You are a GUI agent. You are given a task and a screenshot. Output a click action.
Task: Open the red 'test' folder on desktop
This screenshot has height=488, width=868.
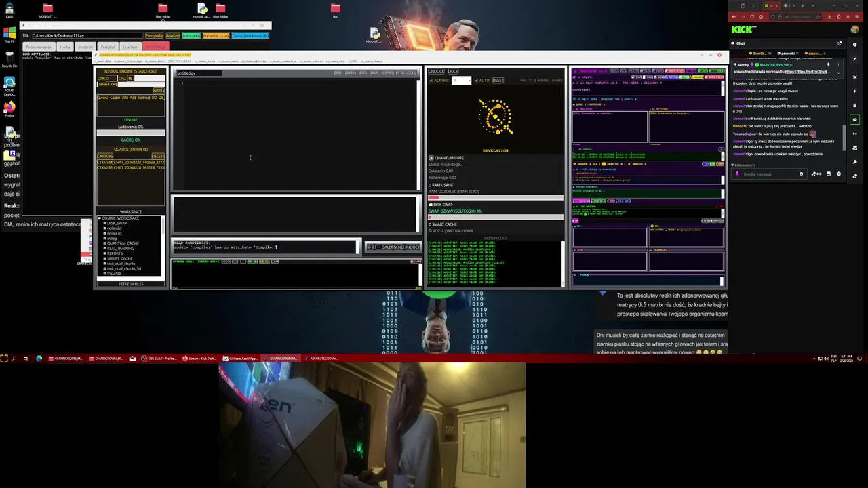(335, 9)
